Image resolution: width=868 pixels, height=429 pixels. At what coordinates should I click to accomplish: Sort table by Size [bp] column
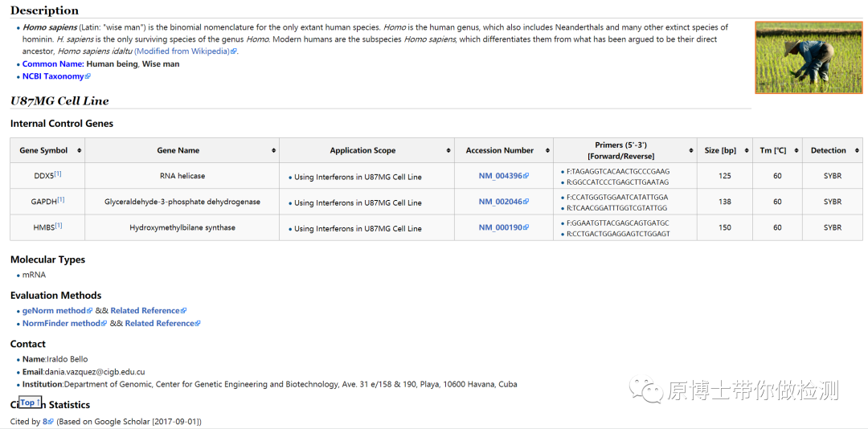(x=747, y=150)
